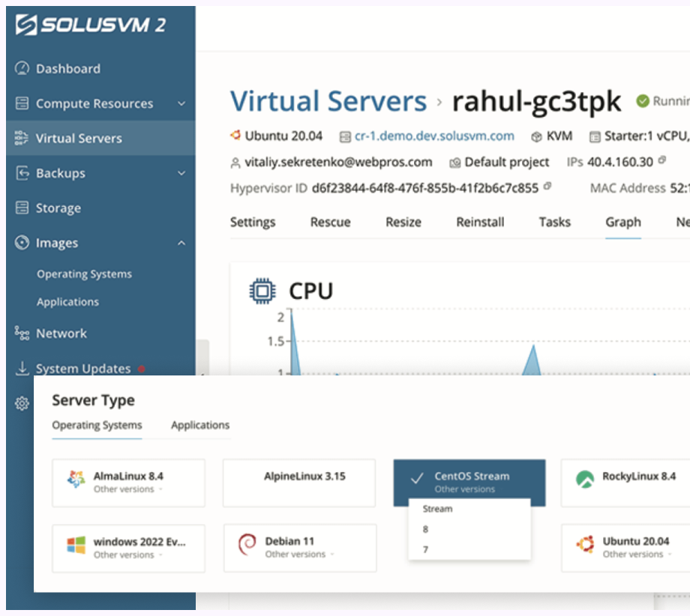Screen dimensions: 690x616
Task: Click the plan icon beside Starter
Action: coord(595,136)
